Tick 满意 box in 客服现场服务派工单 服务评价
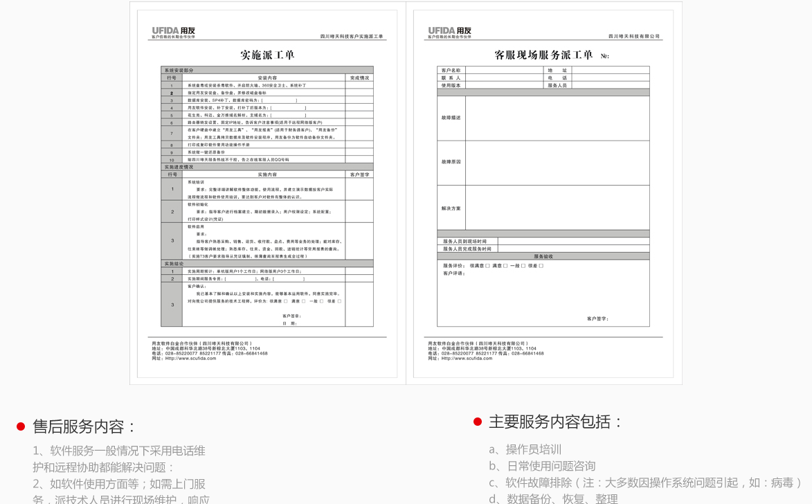Image resolution: width=812 pixels, height=504 pixels. pos(505,266)
